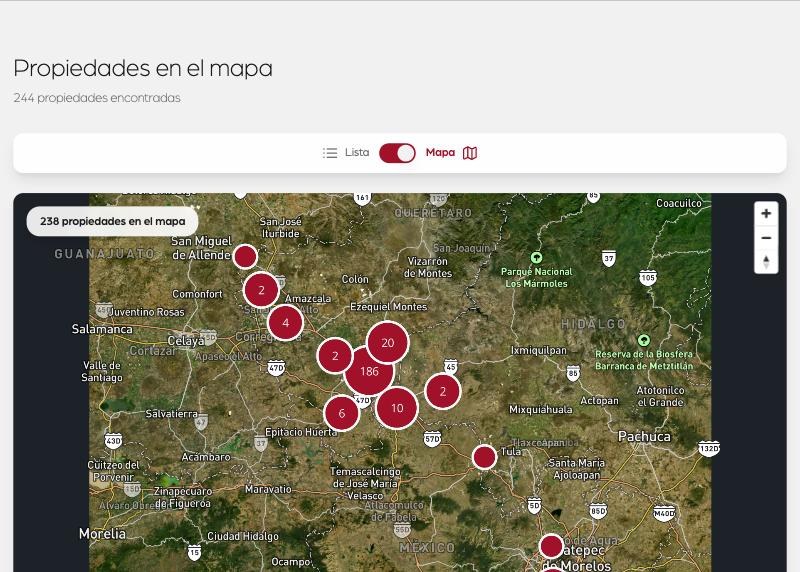
Task: Open the cluster marker showing 6
Action: (x=341, y=413)
